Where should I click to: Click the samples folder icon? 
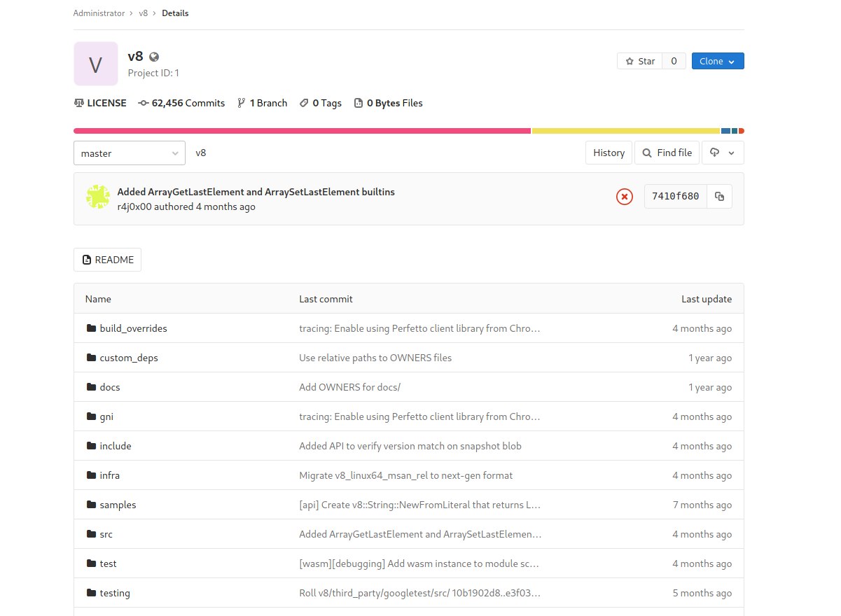point(91,505)
